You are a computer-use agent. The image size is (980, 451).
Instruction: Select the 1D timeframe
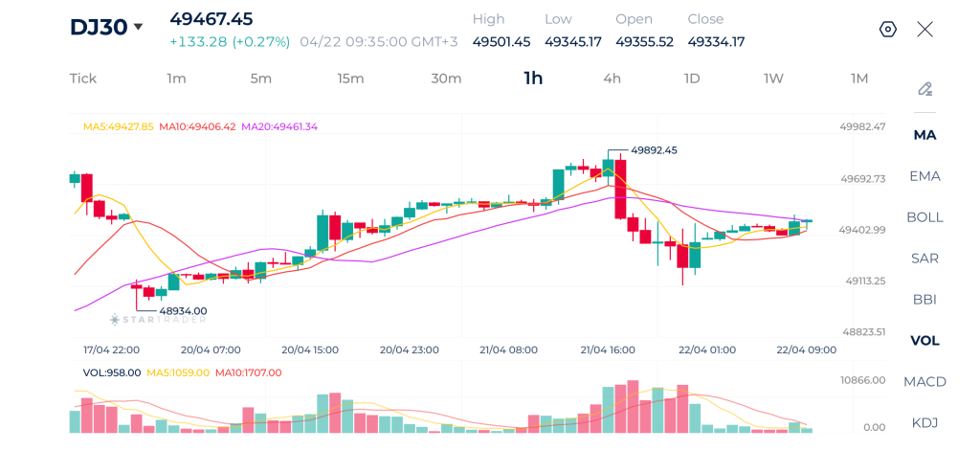pyautogui.click(x=691, y=79)
